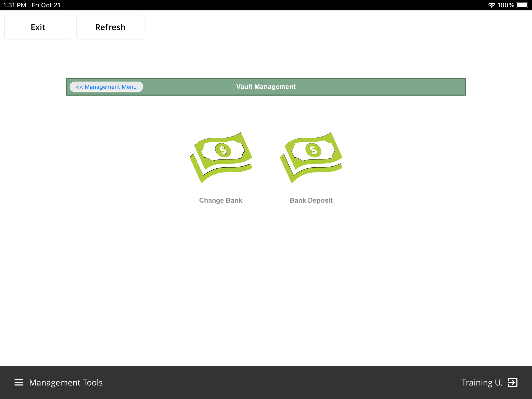Click the Fri Oct 21 date display
Image resolution: width=532 pixels, height=399 pixels.
tap(46, 5)
